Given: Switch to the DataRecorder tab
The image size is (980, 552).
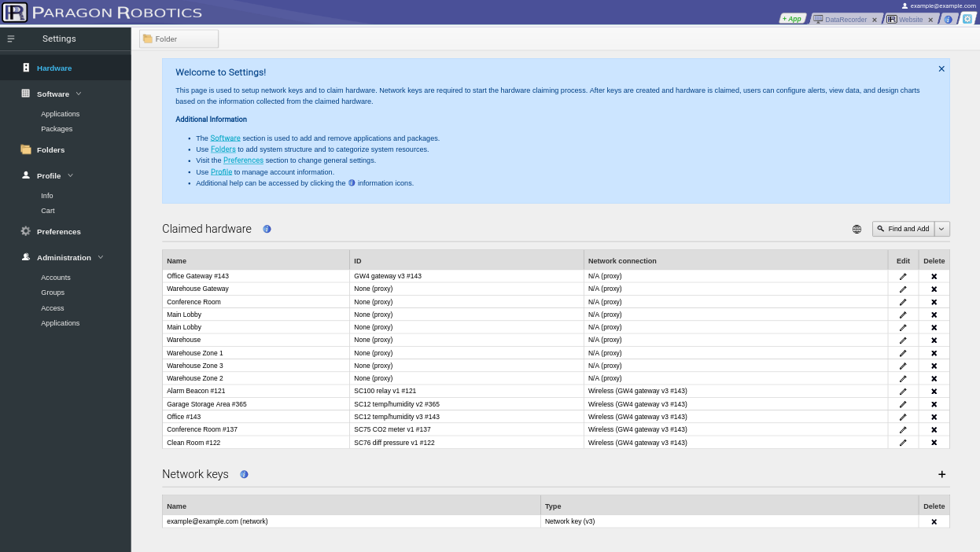Looking at the screenshot, I should (846, 20).
